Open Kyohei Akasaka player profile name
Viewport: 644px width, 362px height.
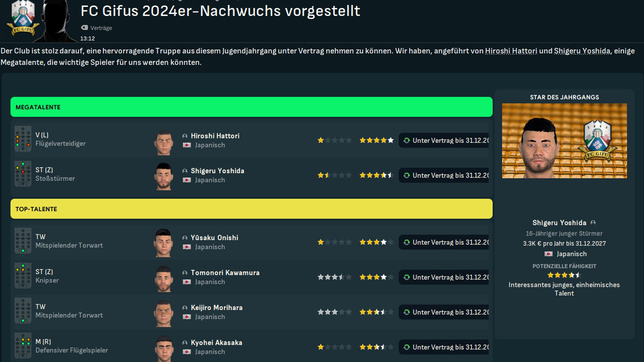[x=216, y=342]
